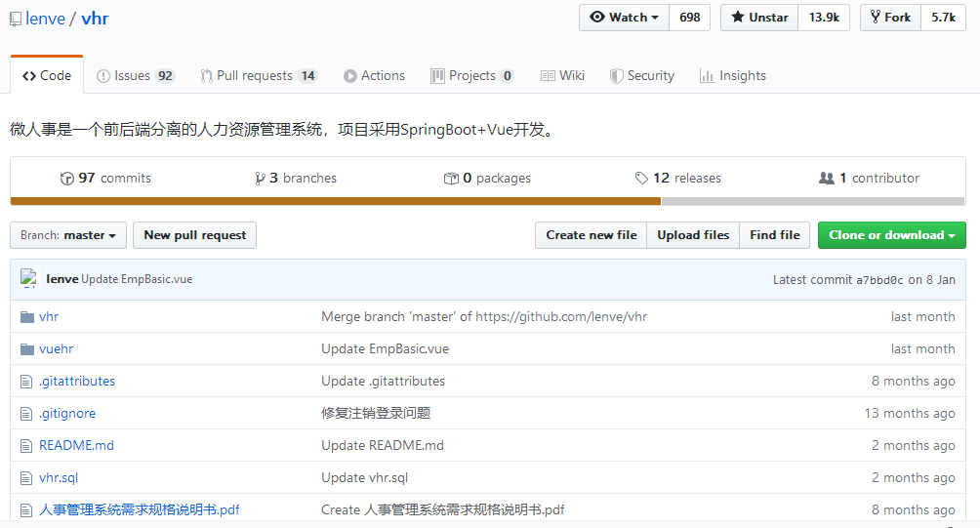
Task: Click the star icon in Unstar button
Action: coord(738,17)
